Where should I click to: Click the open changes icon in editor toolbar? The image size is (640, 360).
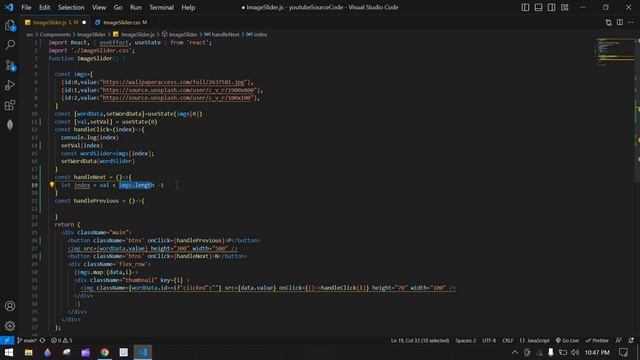(608, 22)
